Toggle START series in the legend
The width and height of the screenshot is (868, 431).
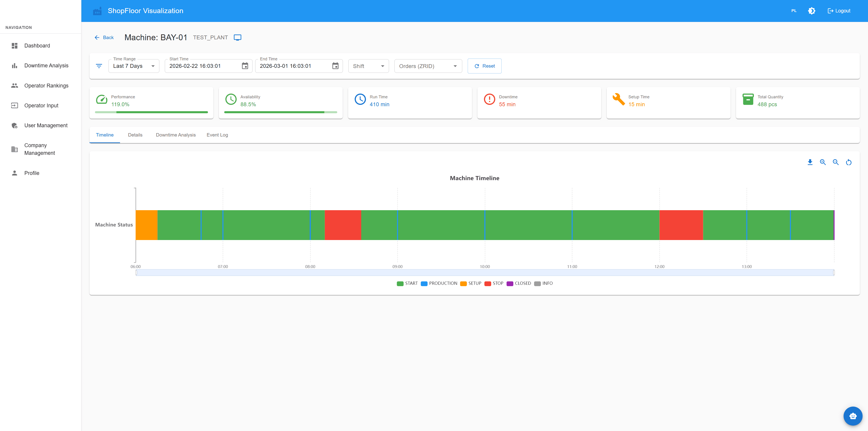coord(407,283)
